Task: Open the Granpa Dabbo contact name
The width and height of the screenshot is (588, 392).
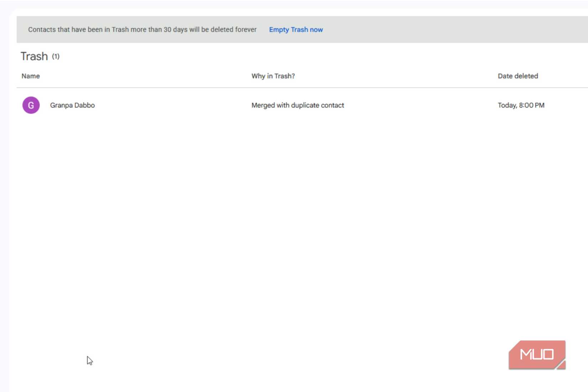Action: coord(72,105)
